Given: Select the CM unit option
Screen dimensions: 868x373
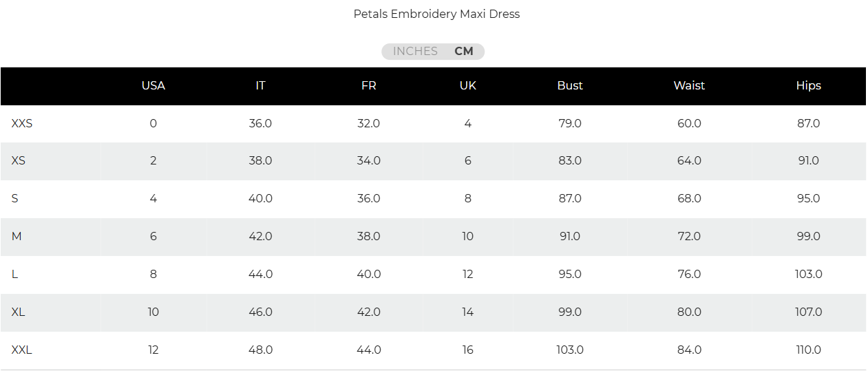Looking at the screenshot, I should tap(464, 52).
